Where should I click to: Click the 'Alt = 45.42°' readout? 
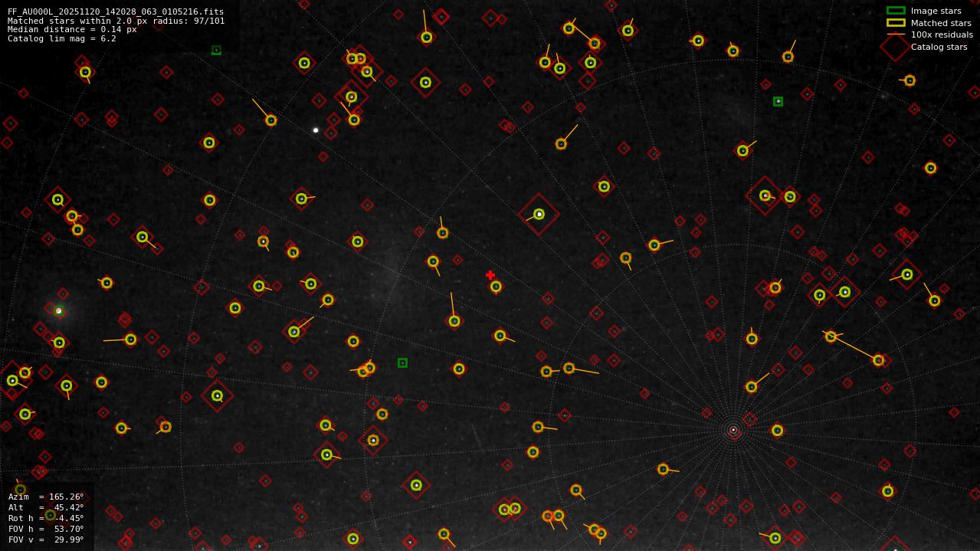pos(46,507)
